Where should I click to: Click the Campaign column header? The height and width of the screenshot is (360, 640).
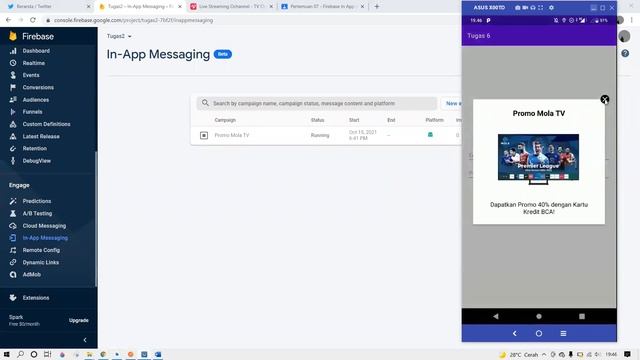click(225, 120)
